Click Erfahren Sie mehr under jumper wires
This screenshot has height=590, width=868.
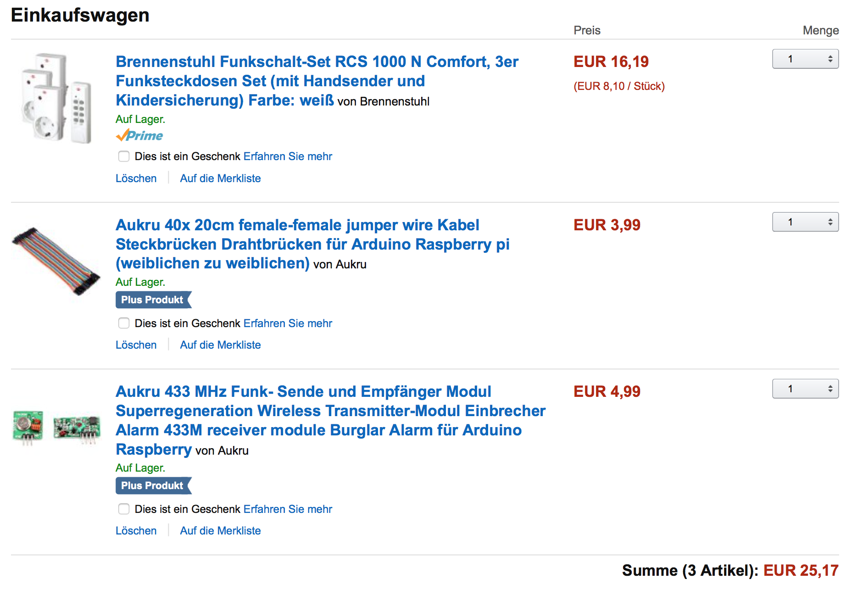288,323
